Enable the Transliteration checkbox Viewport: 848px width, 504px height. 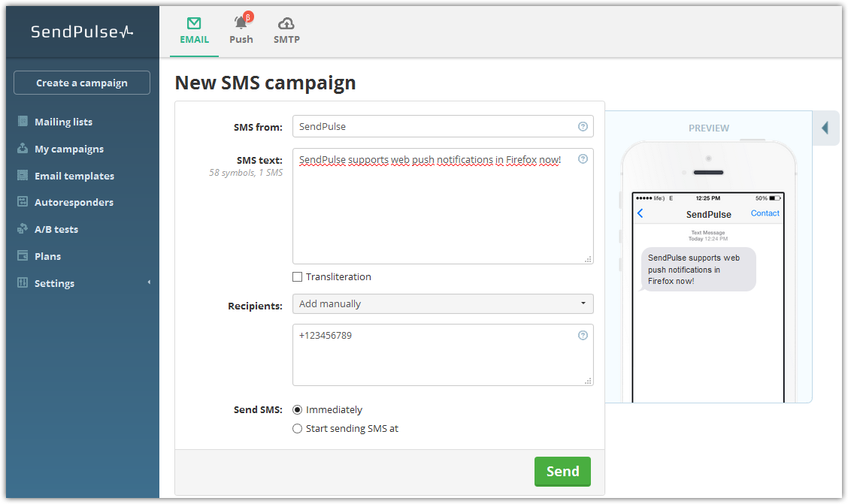coord(298,277)
